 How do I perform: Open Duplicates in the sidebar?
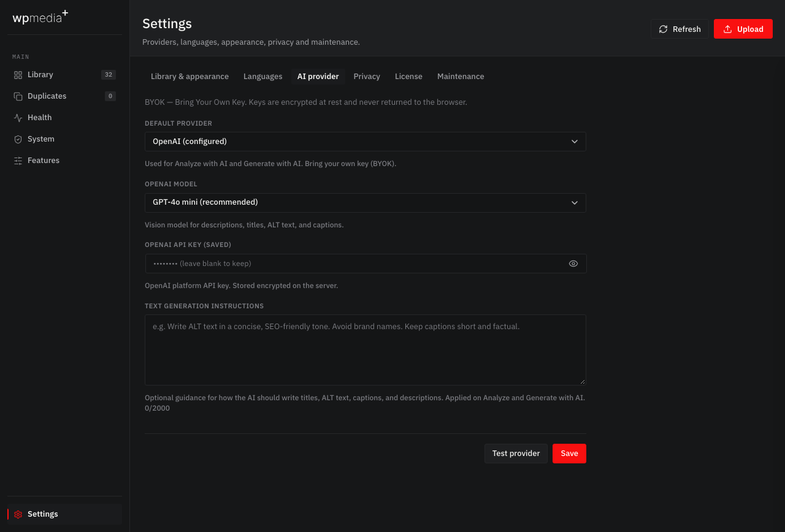pyautogui.click(x=64, y=96)
